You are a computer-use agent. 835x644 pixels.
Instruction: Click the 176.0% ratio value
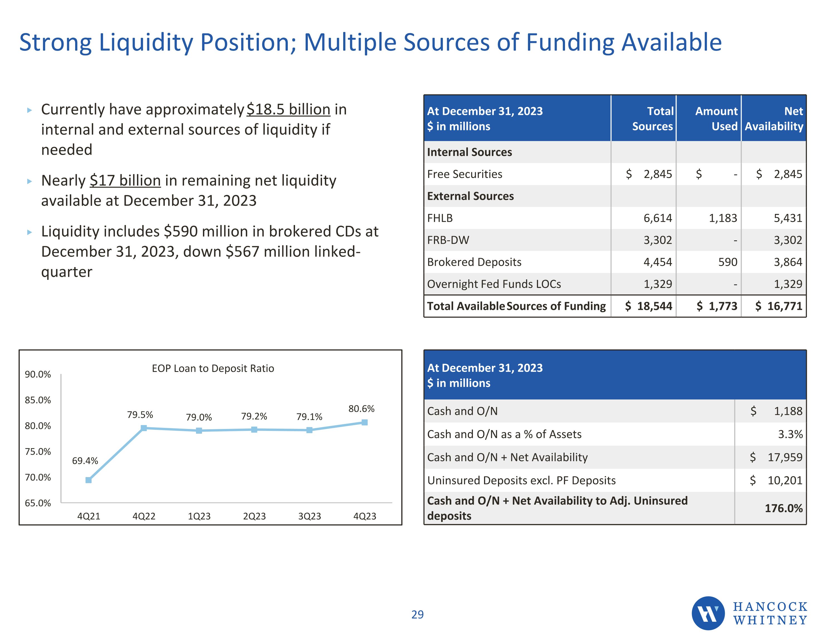coord(784,508)
